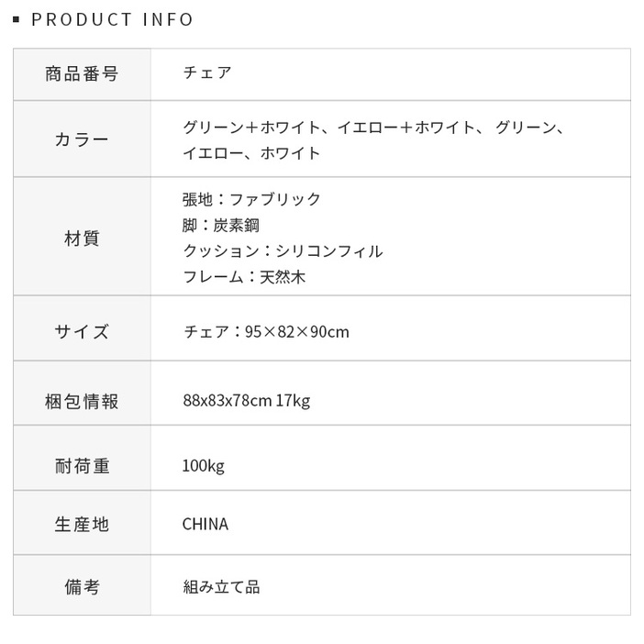Click the 脚：炭素鋼 material line
644x644 pixels.
point(221,225)
